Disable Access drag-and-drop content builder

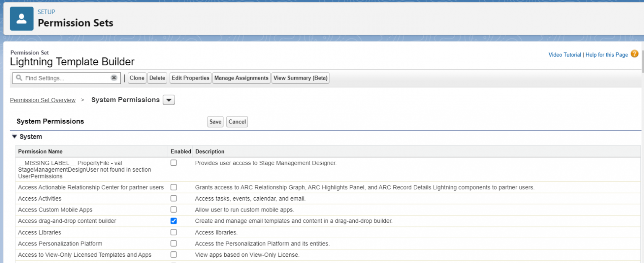174,221
